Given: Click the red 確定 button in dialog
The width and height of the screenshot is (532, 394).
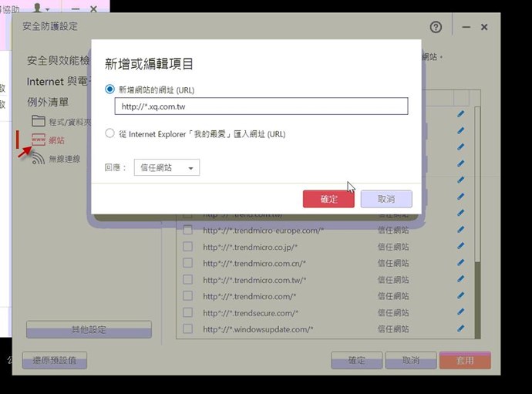Looking at the screenshot, I should click(328, 199).
